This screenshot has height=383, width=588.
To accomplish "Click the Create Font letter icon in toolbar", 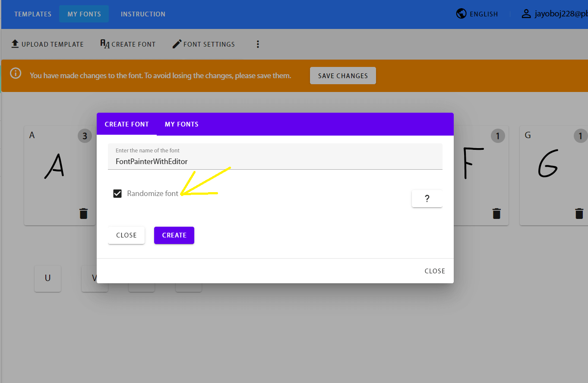I will coord(105,44).
